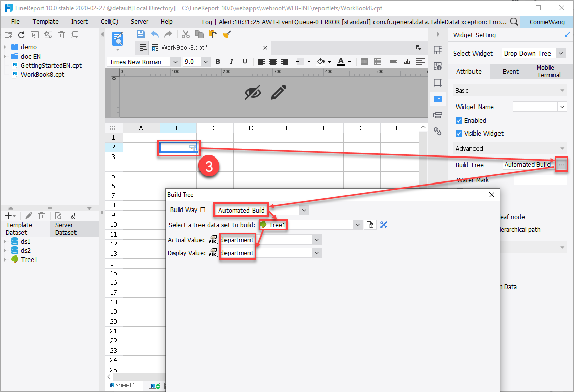Click the Edit pencil icon above Template Dataset
Screen dimensions: 574x392
pos(29,215)
